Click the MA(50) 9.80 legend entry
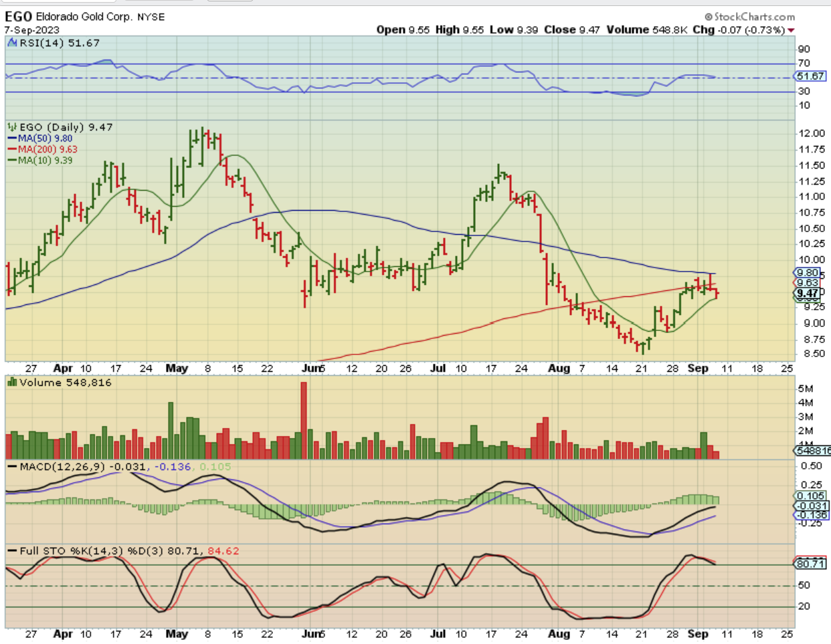831x644 pixels. pyautogui.click(x=39, y=138)
